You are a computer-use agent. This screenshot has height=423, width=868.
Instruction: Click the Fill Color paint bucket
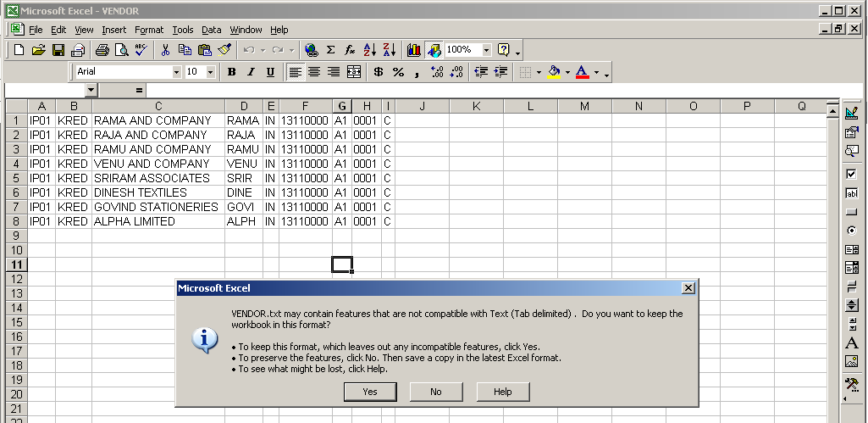click(554, 72)
